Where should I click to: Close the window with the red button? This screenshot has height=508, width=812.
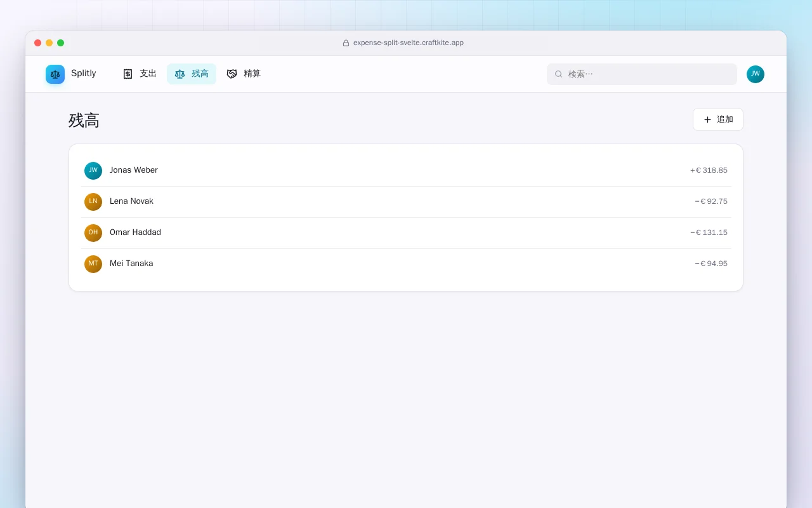(38, 43)
